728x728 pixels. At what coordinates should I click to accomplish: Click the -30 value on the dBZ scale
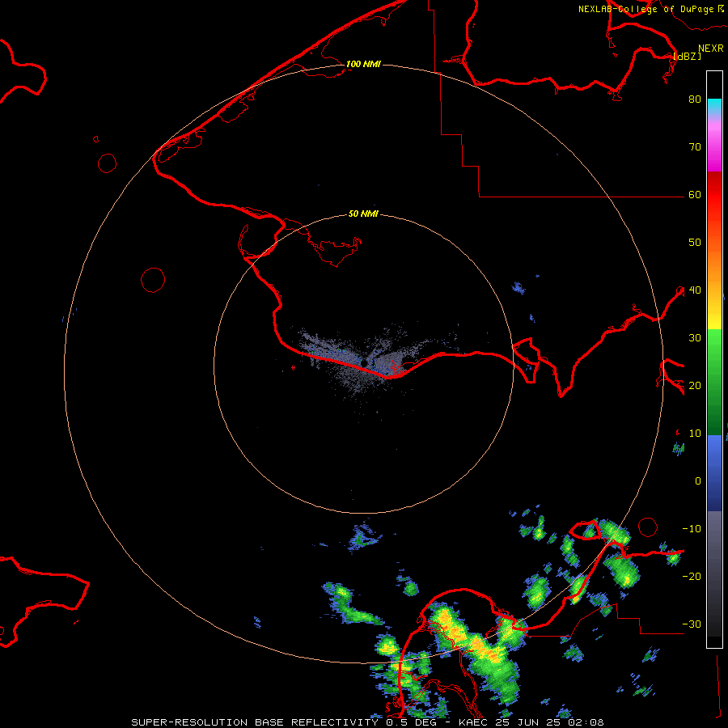[692, 624]
